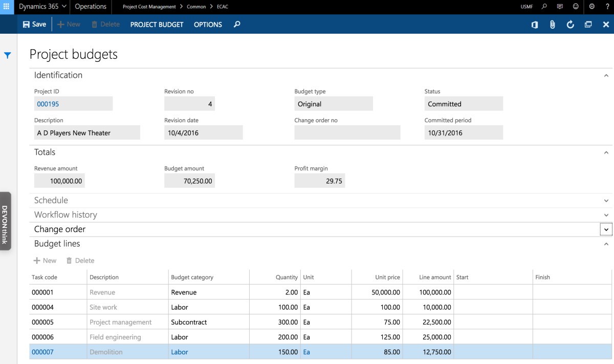Click the Field engineering description cell
Image resolution: width=614 pixels, height=364 pixels.
[x=127, y=337]
